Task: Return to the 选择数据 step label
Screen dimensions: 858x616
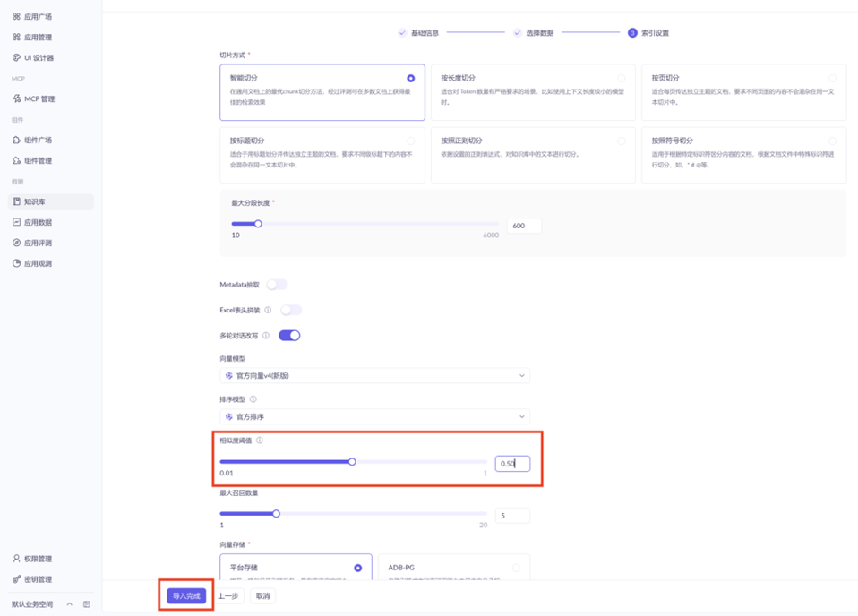Action: point(539,33)
